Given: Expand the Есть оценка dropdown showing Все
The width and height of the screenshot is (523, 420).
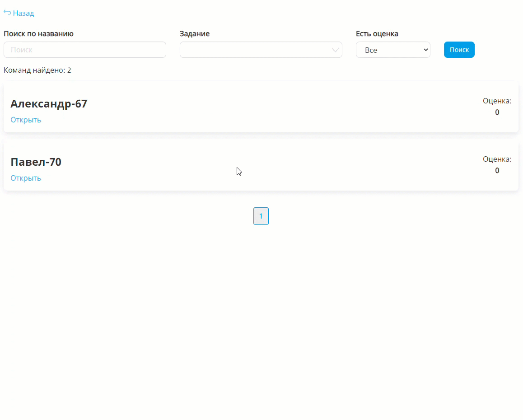Looking at the screenshot, I should [x=393, y=50].
